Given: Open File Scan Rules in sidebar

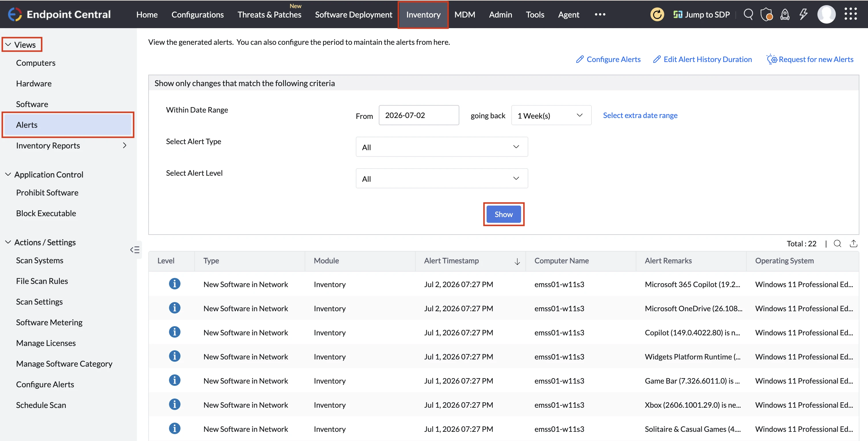Looking at the screenshot, I should (x=42, y=281).
